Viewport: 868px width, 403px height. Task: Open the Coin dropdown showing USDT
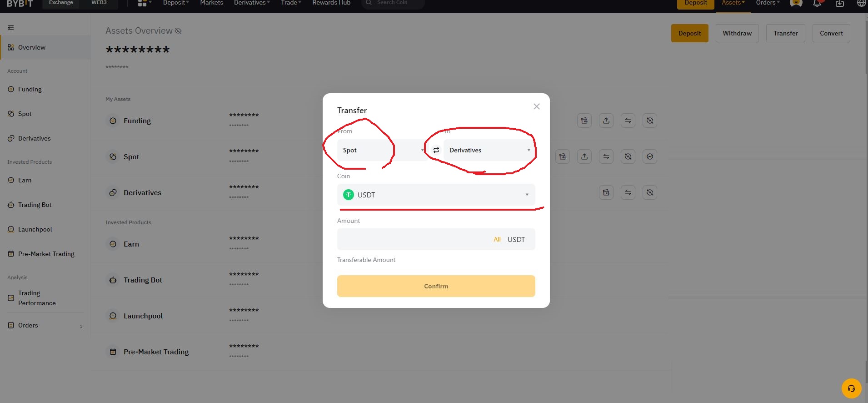pyautogui.click(x=436, y=195)
